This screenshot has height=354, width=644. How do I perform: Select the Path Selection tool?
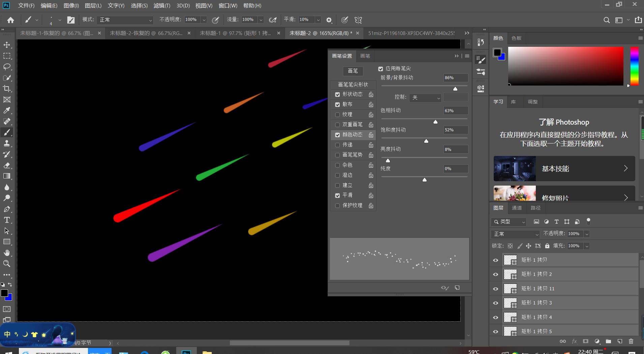pyautogui.click(x=7, y=231)
